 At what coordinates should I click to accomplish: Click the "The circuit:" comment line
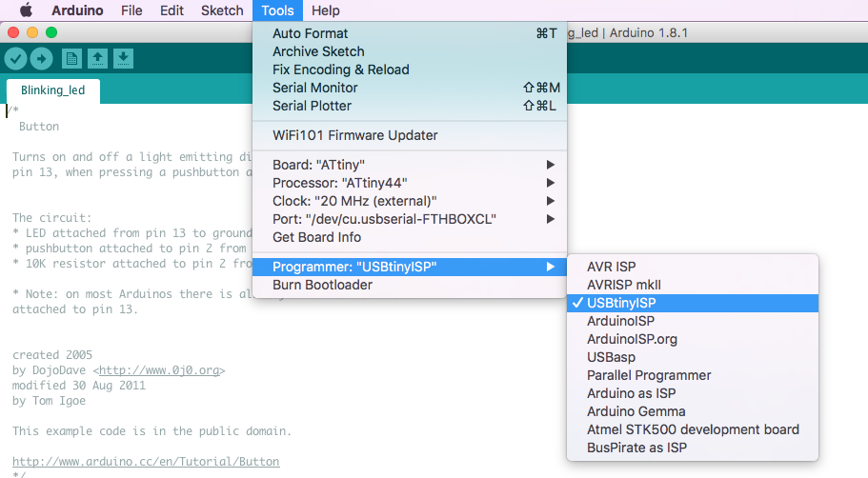coord(52,217)
